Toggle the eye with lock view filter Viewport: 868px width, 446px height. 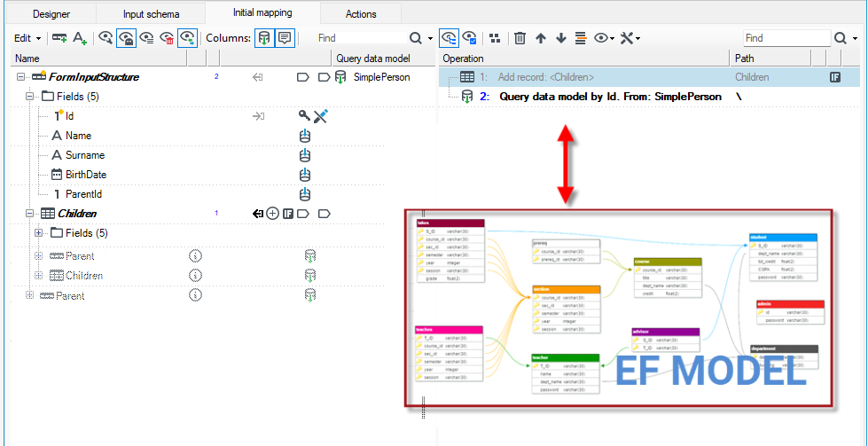point(127,38)
